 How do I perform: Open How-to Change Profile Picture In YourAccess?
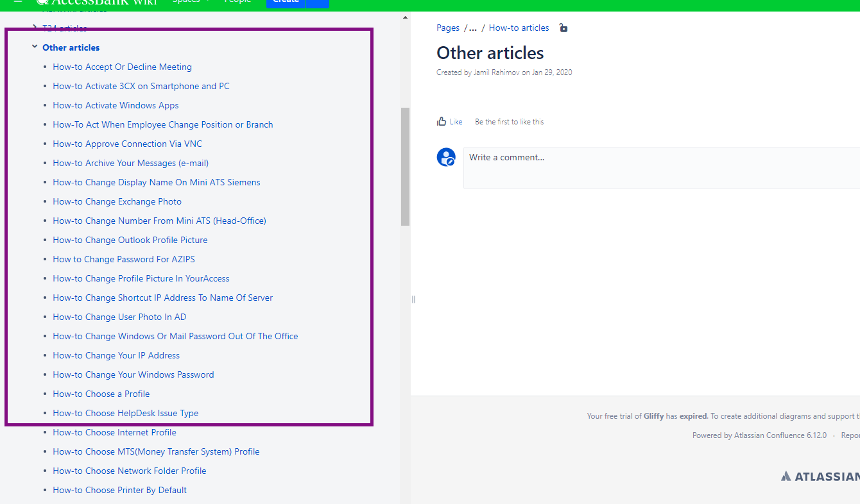(x=141, y=278)
